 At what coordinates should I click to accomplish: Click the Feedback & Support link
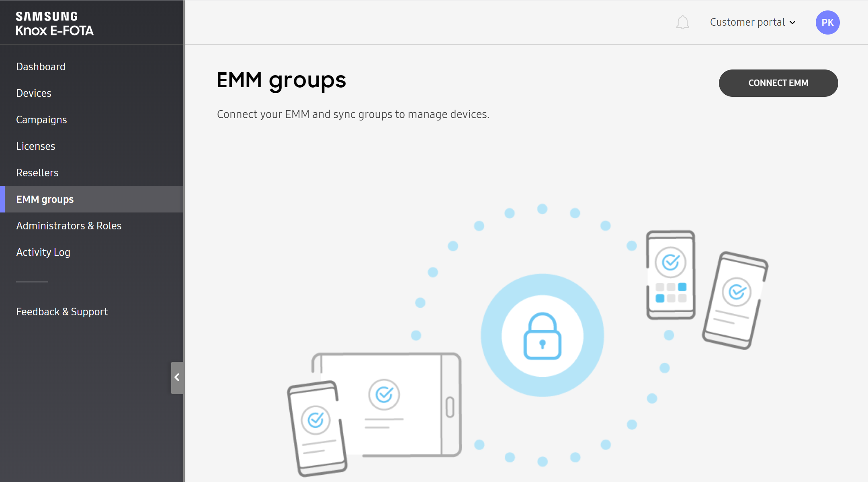coord(62,311)
